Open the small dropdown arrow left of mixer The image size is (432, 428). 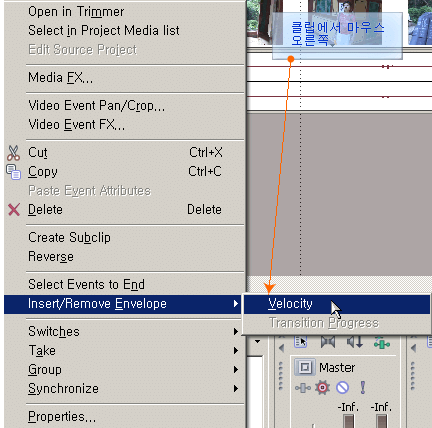(x=257, y=341)
